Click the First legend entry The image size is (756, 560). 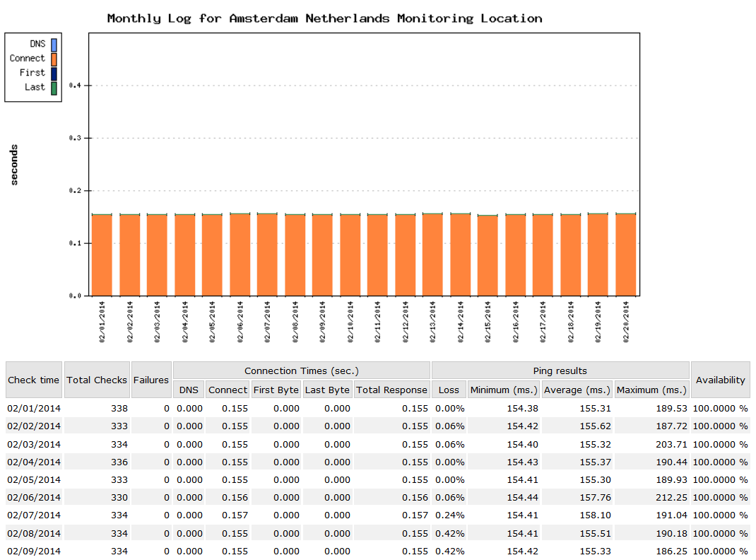[x=37, y=72]
